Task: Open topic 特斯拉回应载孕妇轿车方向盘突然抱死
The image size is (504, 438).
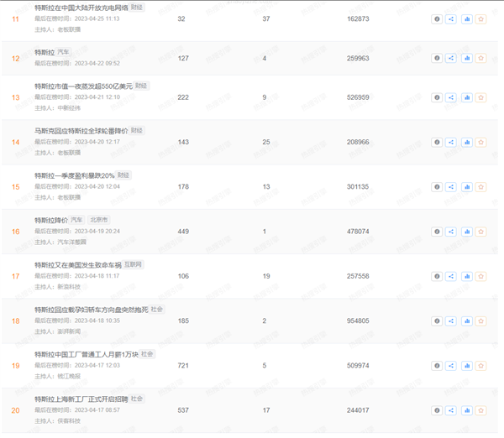Action: [92, 310]
